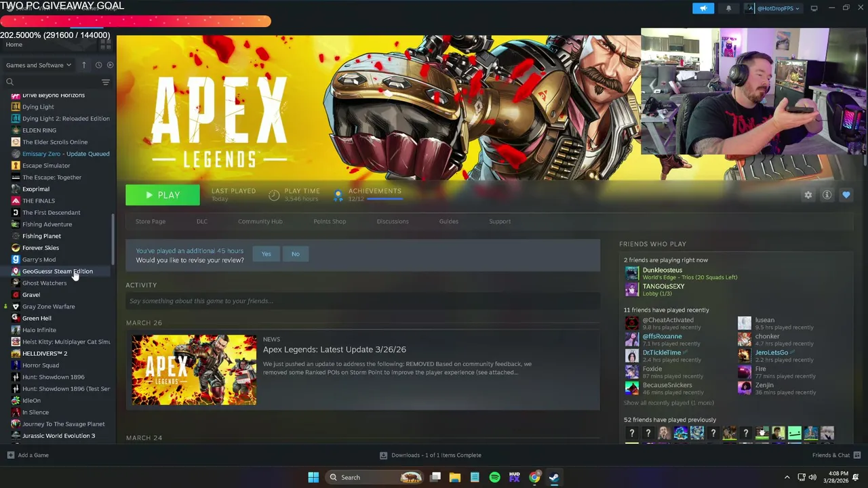
Task: Open the Games and Software filter dropdown
Action: [x=39, y=65]
